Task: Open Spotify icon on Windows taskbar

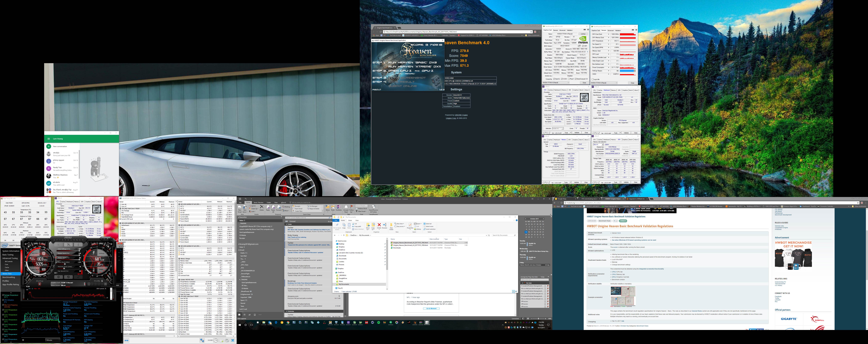Action: (379, 322)
